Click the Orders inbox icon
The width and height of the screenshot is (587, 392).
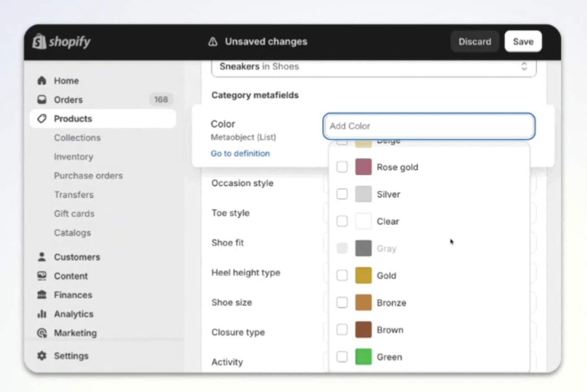pyautogui.click(x=42, y=100)
